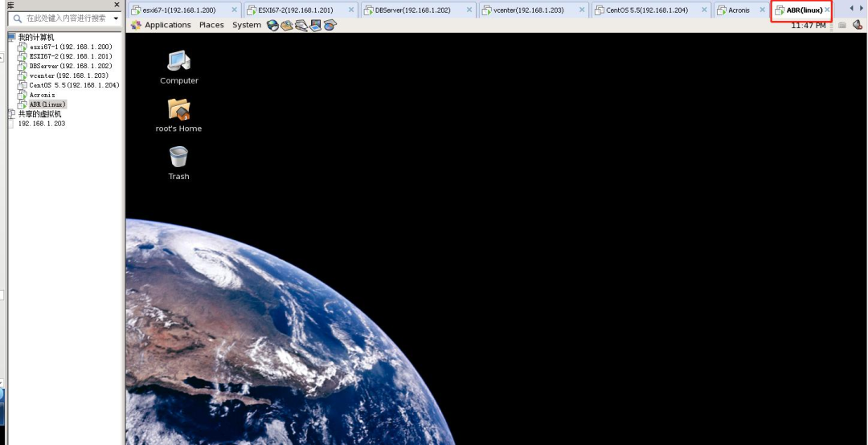Close the esxi67-1(192.168.1.200) tab
The width and height of the screenshot is (868, 445).
pyautogui.click(x=234, y=10)
